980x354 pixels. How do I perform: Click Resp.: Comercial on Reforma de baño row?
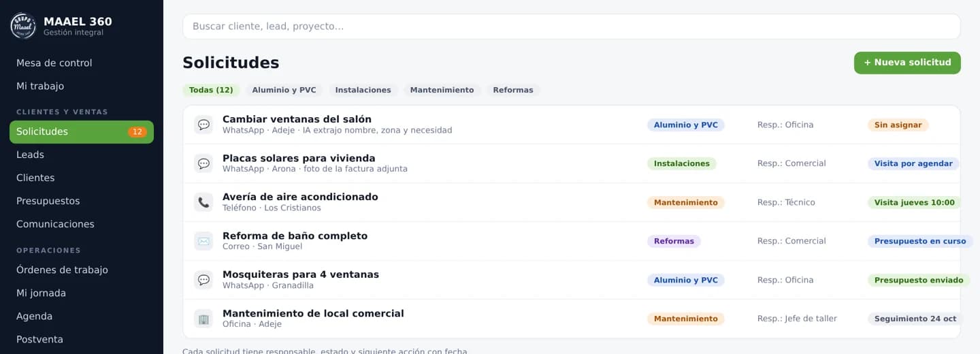click(x=791, y=242)
